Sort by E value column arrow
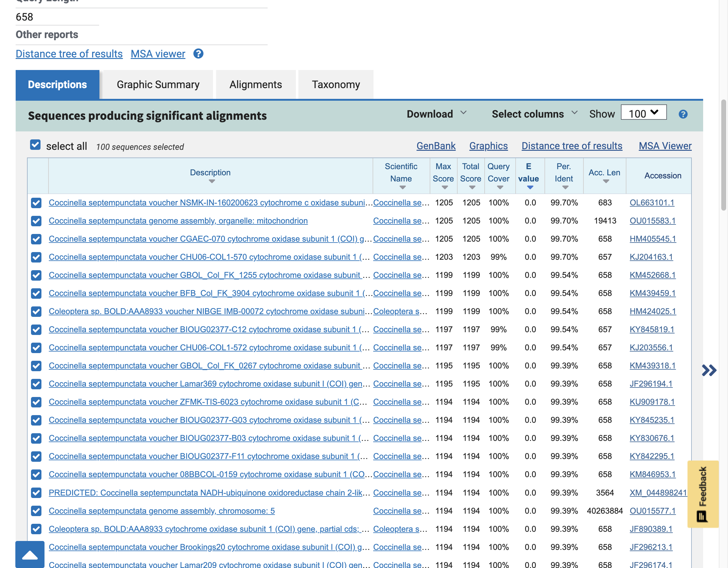Screen dimensions: 728x568 click(530, 188)
